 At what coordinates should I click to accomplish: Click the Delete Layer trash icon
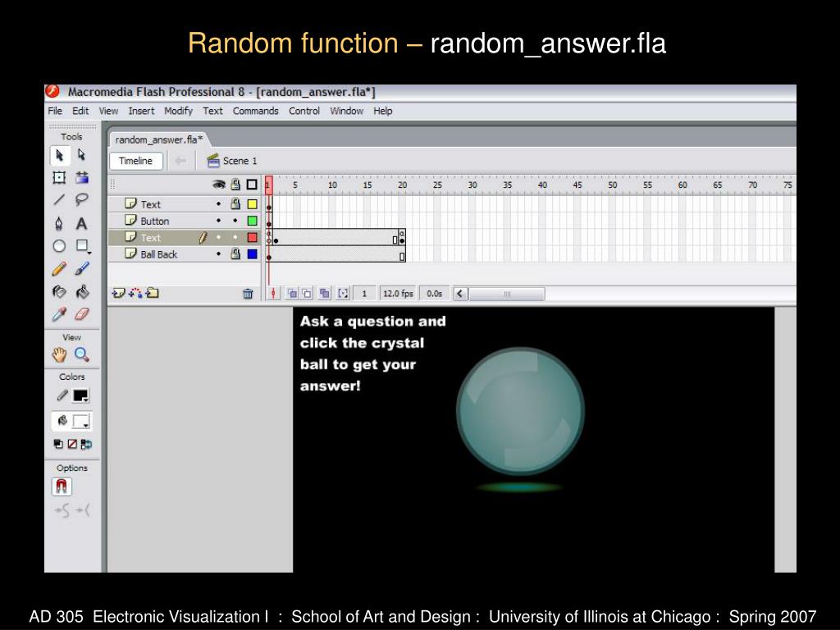tap(248, 293)
